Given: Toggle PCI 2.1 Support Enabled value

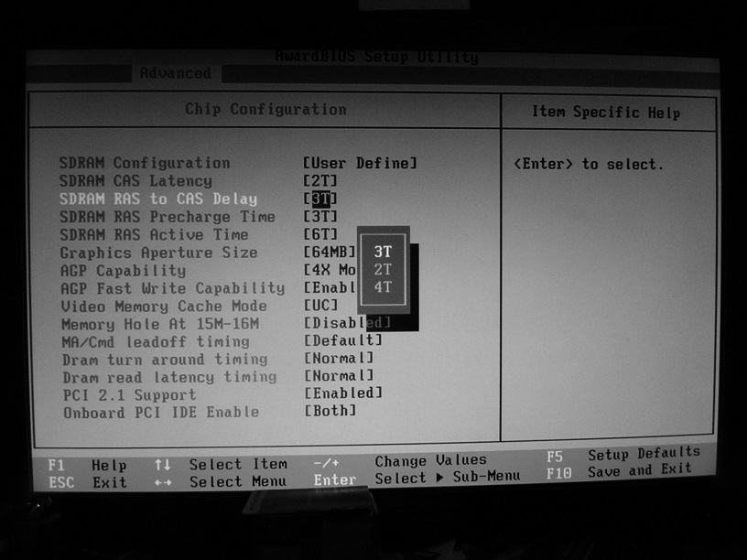Looking at the screenshot, I should 343,393.
